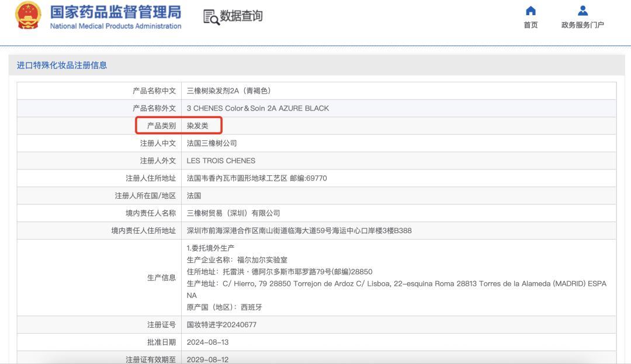Select the 染发类 category value

pos(197,126)
